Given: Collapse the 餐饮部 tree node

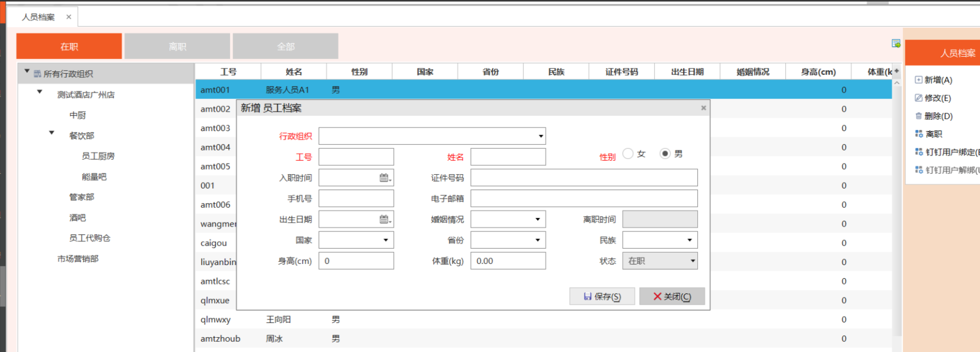Looking at the screenshot, I should (x=52, y=133).
